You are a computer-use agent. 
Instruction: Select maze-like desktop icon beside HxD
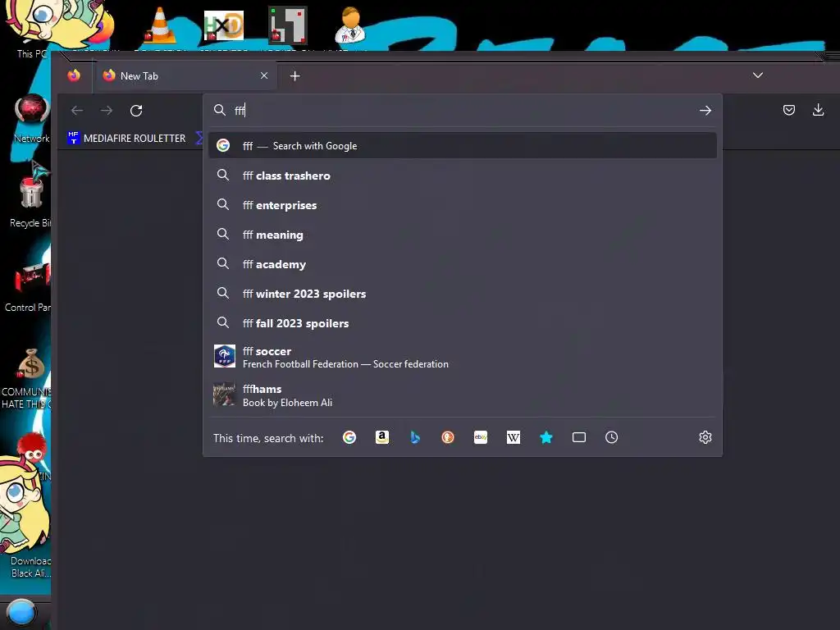(x=288, y=25)
